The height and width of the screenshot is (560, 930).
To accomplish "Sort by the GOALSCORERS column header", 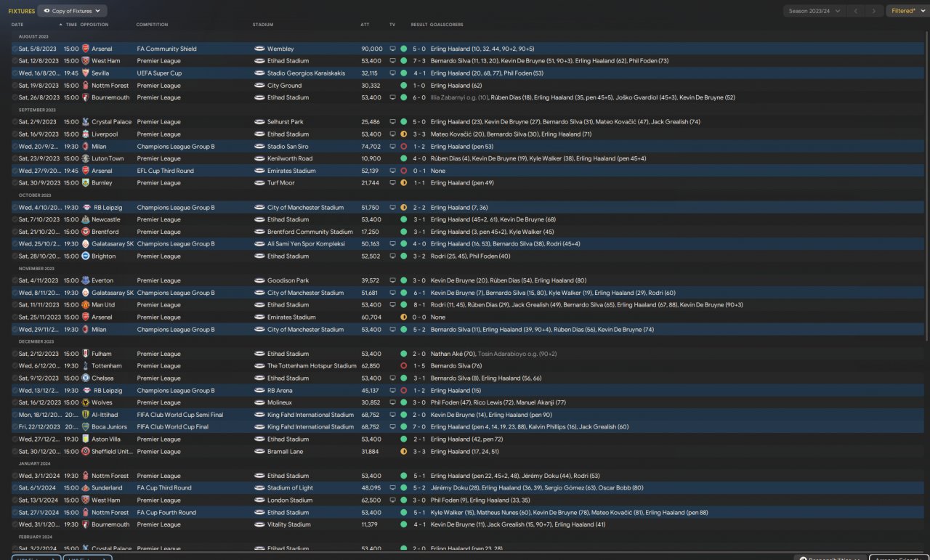I will point(447,25).
